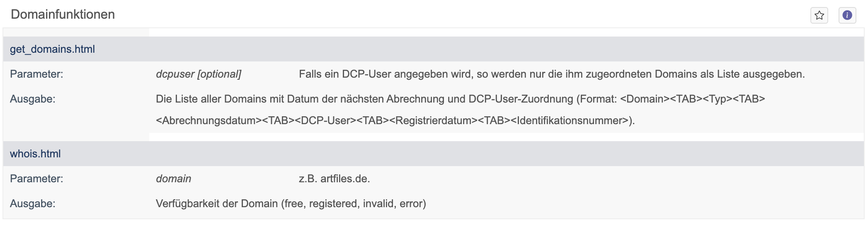868x235 pixels.
Task: Open the whois.html link
Action: [x=35, y=154]
